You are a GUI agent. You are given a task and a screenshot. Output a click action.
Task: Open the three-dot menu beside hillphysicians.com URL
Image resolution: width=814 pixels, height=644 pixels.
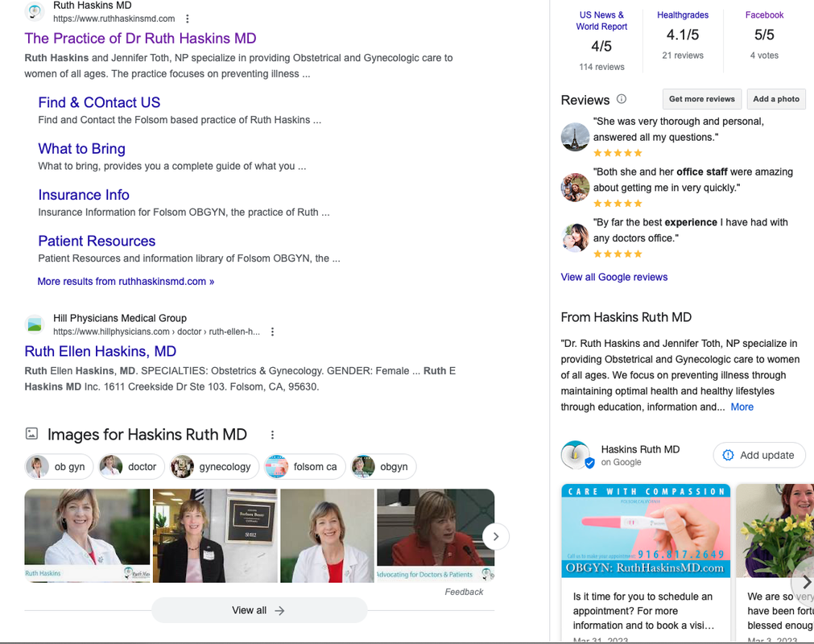[273, 332]
